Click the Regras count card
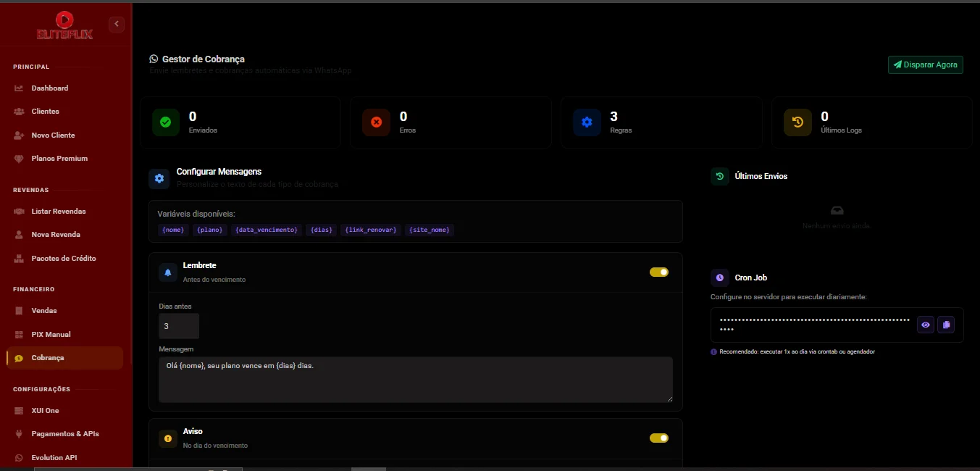The height and width of the screenshot is (471, 980). point(661,122)
